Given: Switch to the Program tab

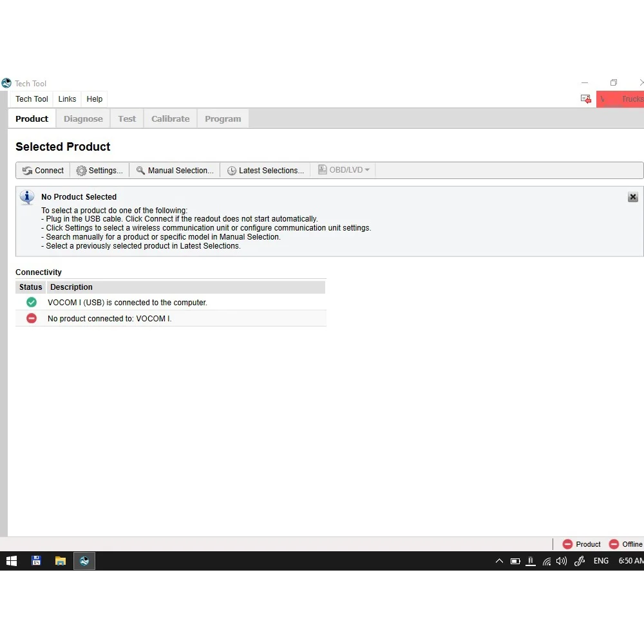Looking at the screenshot, I should click(x=223, y=118).
